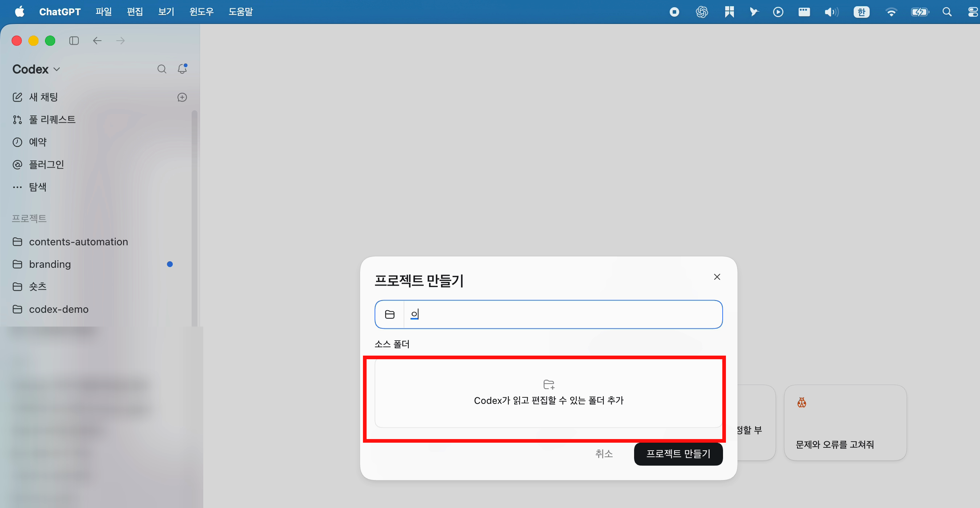
Task: Open the volume control in menu bar
Action: [832, 12]
